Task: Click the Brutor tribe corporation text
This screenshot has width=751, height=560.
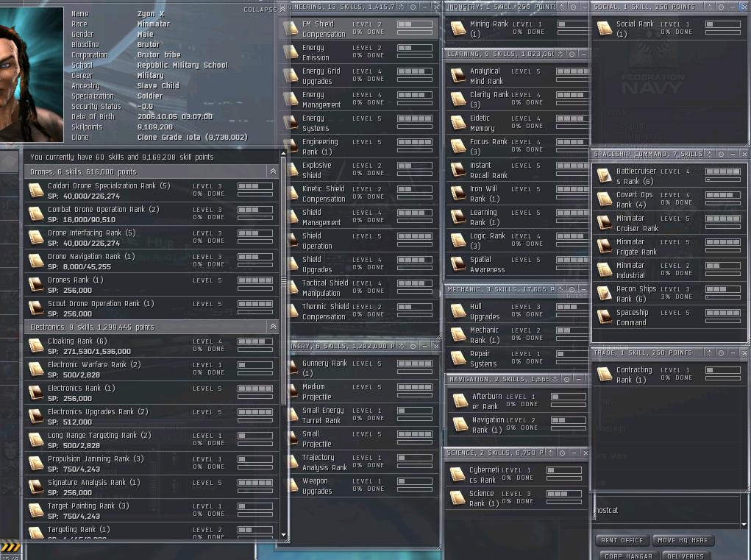Action: click(159, 54)
